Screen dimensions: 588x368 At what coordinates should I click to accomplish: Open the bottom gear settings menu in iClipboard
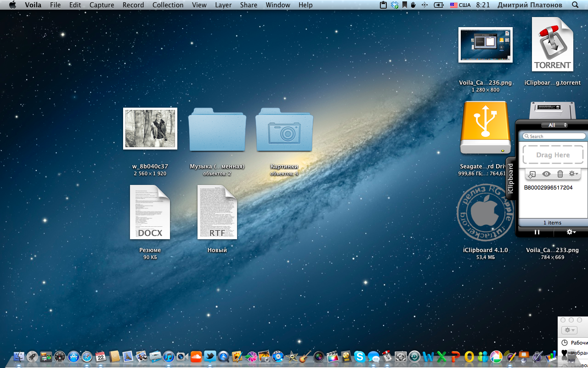click(x=571, y=232)
